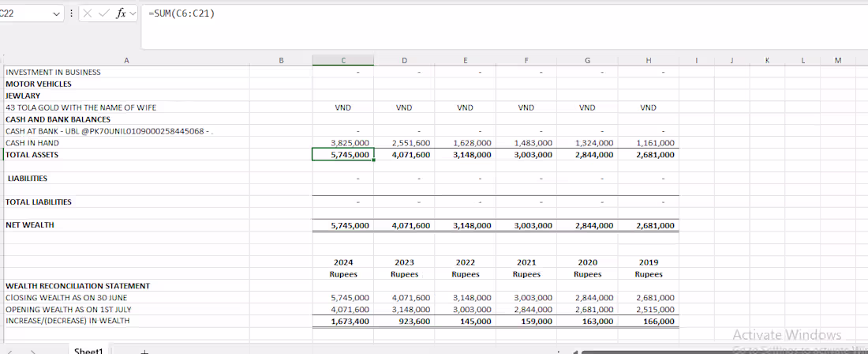Click the formula bar with =SUM(C6:C21)
Screen dimensions: 868x354
click(503, 27)
